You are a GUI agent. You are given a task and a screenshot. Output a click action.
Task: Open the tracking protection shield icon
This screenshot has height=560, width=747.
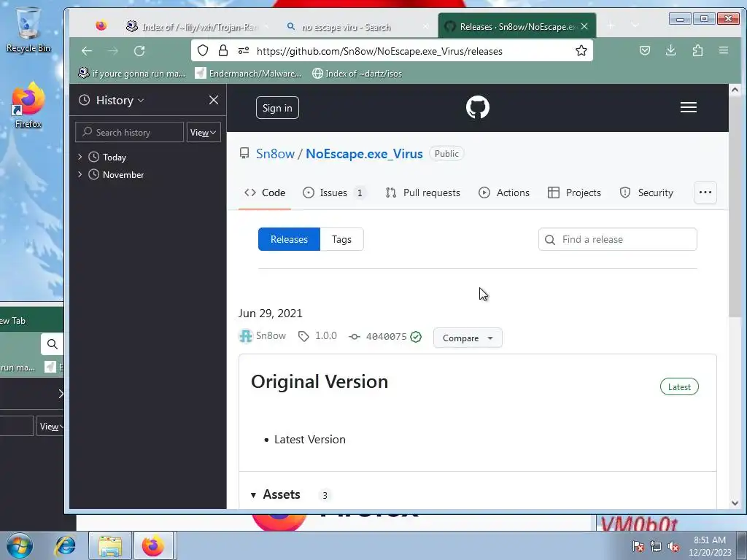coord(203,50)
